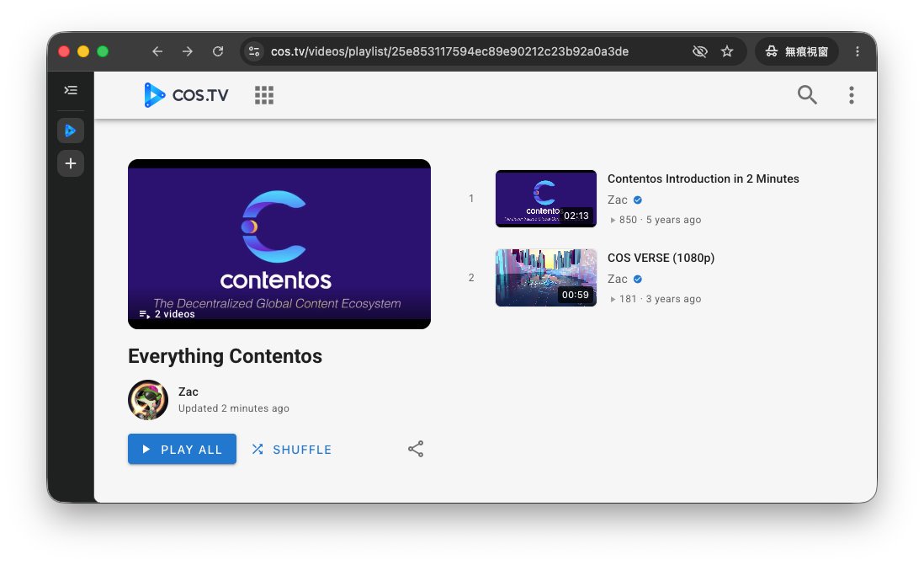Go forward in browser history
Viewport: 924px width, 565px height.
click(188, 51)
